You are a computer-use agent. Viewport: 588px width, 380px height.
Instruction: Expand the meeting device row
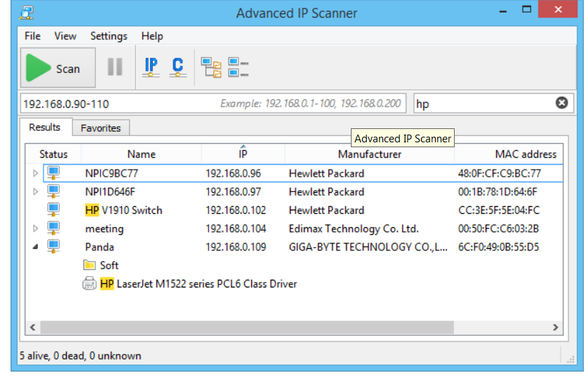[36, 229]
